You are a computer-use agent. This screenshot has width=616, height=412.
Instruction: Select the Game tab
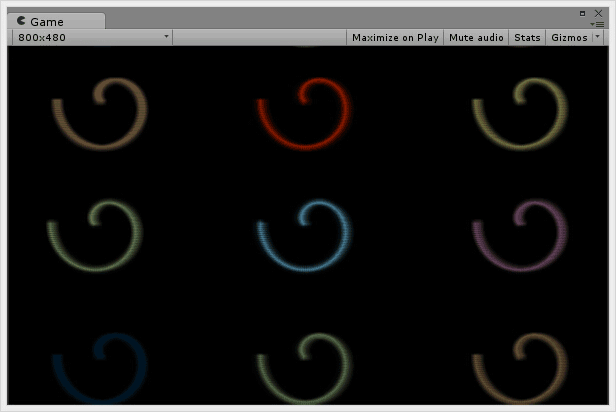(x=56, y=21)
